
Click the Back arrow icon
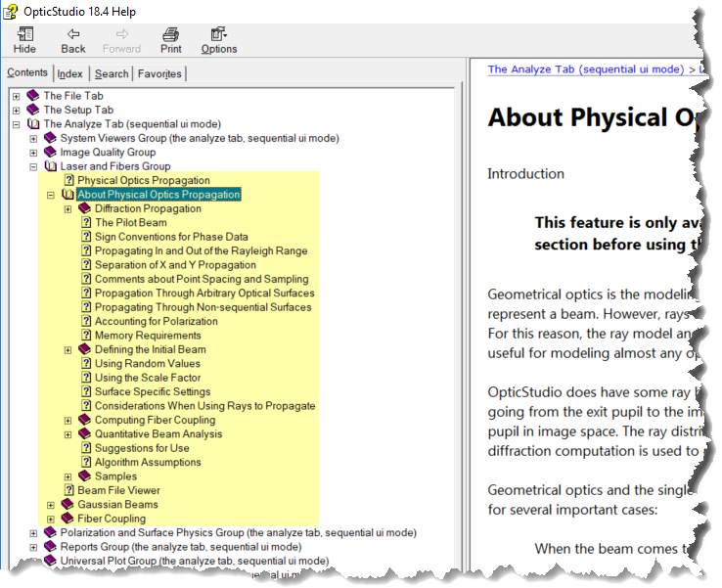click(73, 34)
